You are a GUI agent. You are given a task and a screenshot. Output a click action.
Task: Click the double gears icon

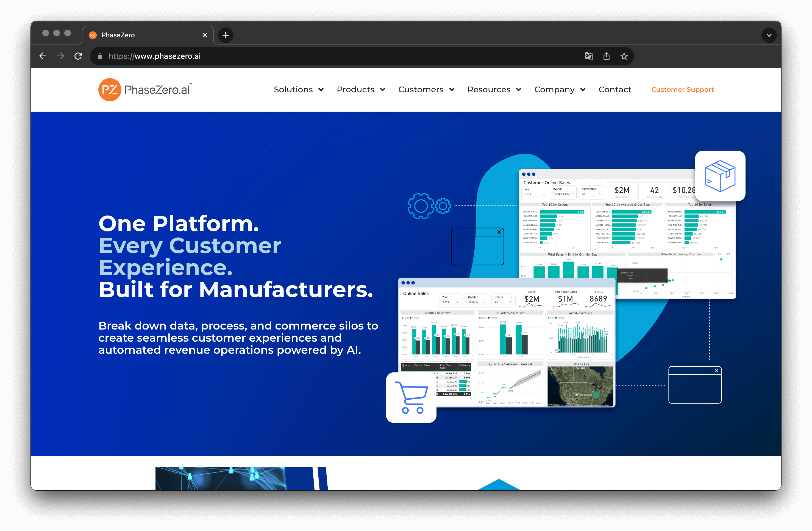[x=429, y=206]
